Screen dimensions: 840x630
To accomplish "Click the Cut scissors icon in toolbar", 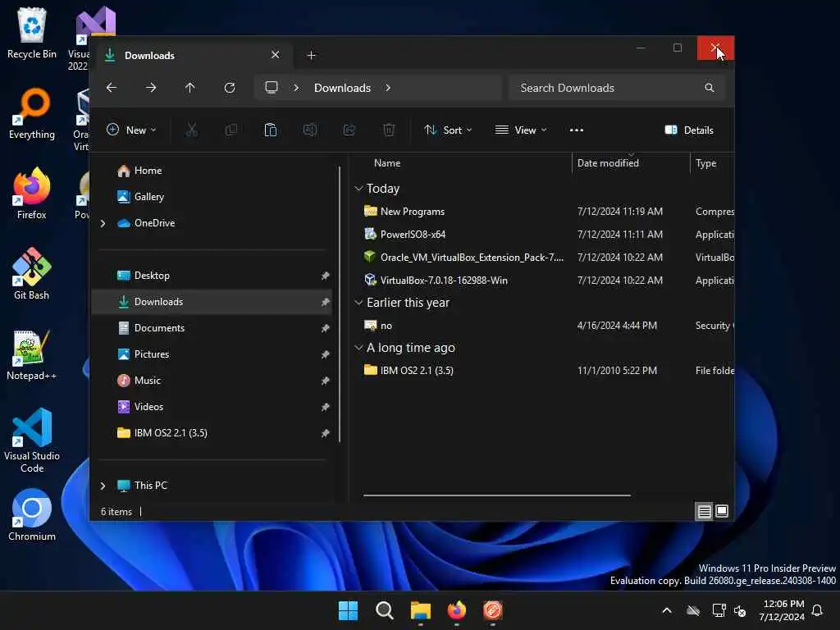I will click(192, 130).
